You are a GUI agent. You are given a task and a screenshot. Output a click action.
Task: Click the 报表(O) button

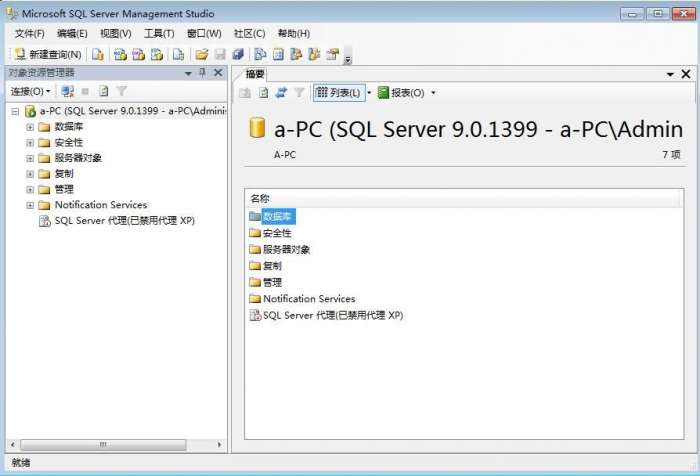pyautogui.click(x=401, y=93)
